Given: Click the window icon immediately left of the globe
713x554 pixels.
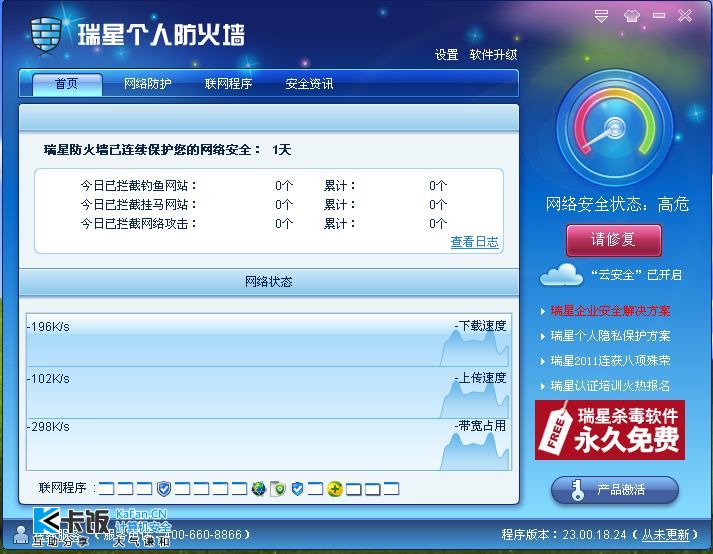Looking at the screenshot, I should [239, 489].
